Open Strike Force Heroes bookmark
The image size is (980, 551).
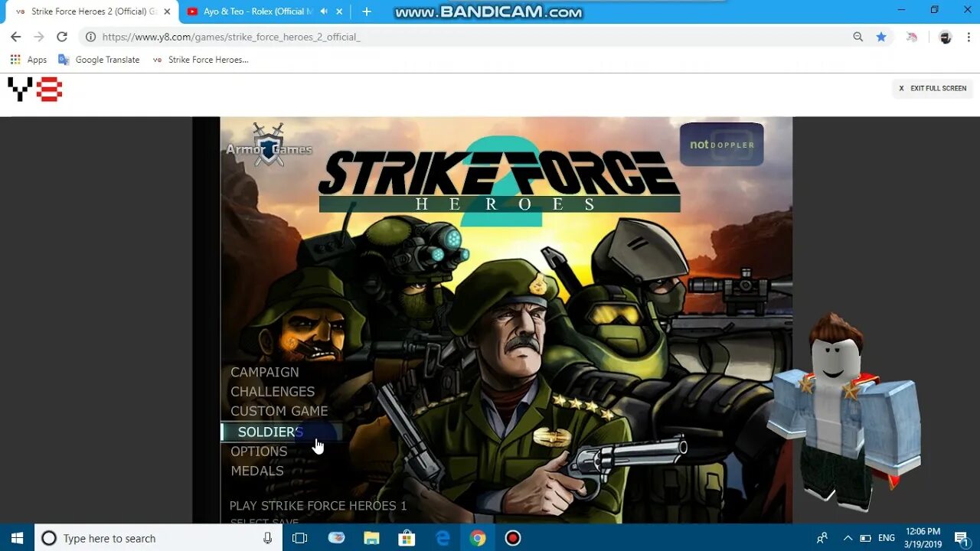(x=201, y=60)
